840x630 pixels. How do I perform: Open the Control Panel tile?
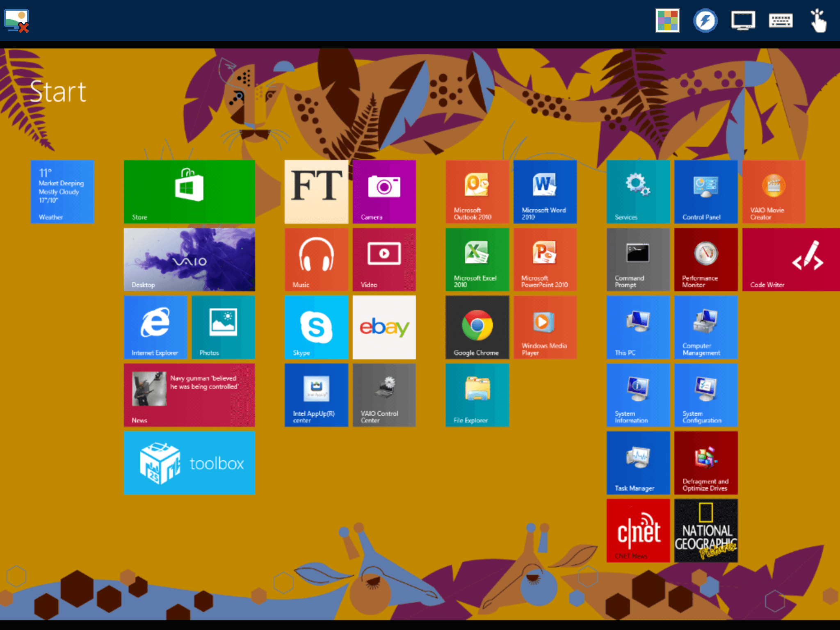click(706, 192)
